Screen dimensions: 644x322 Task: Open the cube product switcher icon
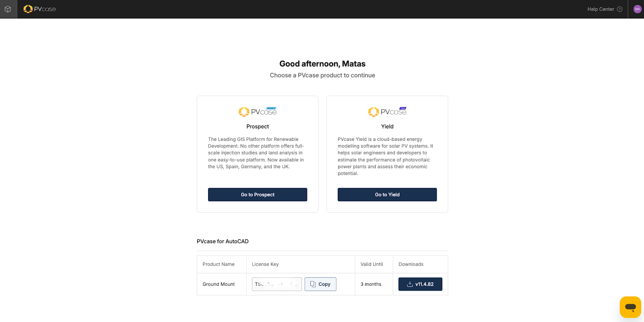[x=8, y=9]
